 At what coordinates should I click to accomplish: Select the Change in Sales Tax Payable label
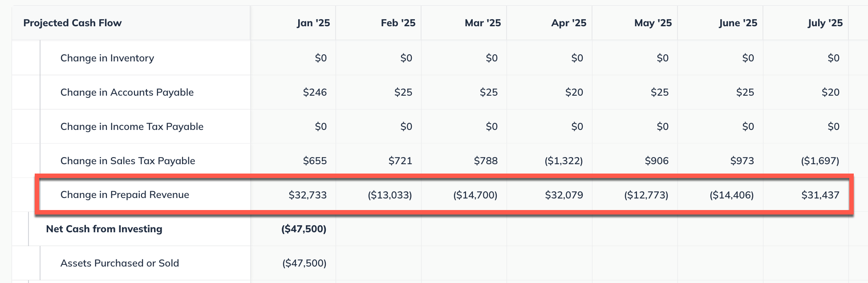click(x=128, y=161)
